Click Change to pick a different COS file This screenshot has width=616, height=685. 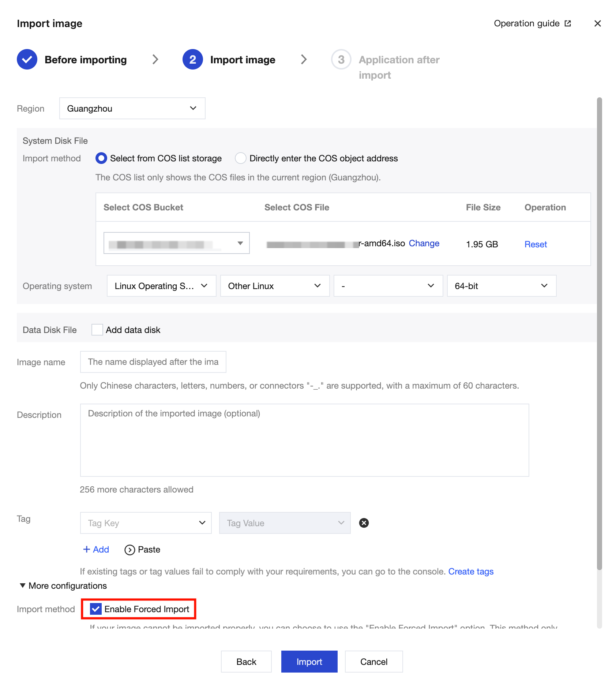click(424, 243)
